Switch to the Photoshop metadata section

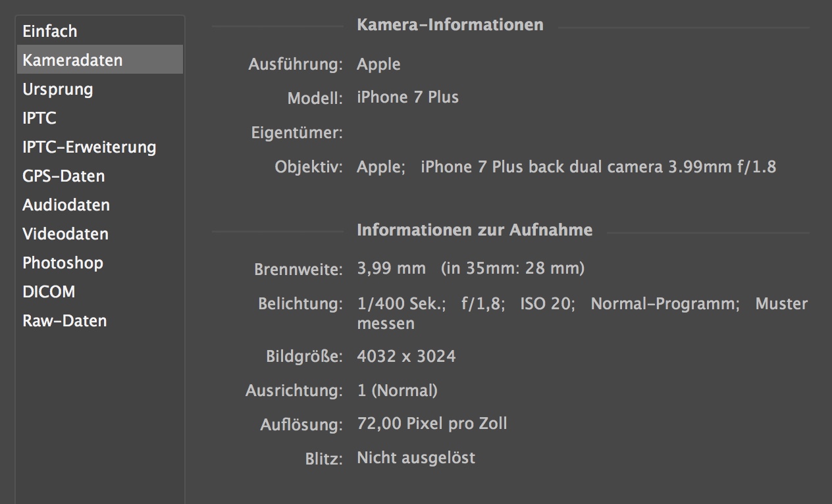(x=100, y=263)
